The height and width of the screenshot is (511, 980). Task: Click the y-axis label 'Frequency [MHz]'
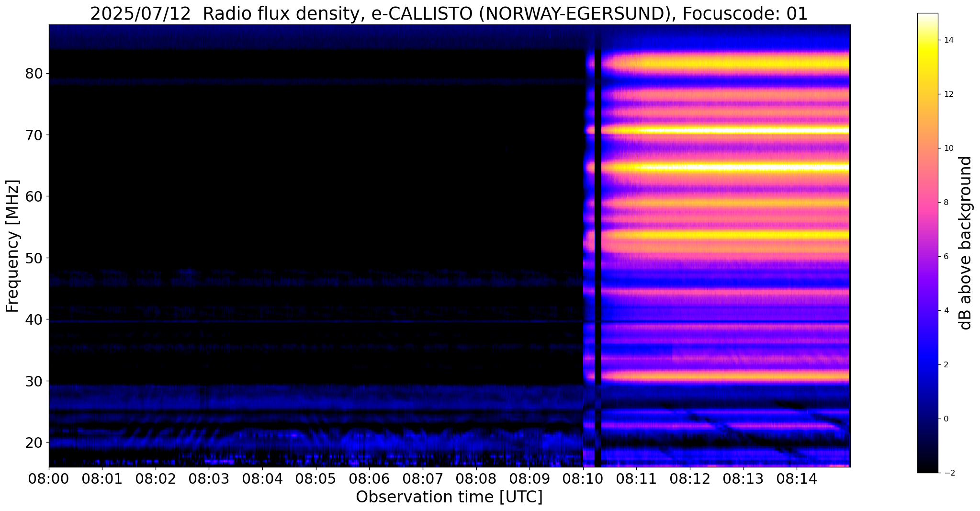[x=13, y=246]
